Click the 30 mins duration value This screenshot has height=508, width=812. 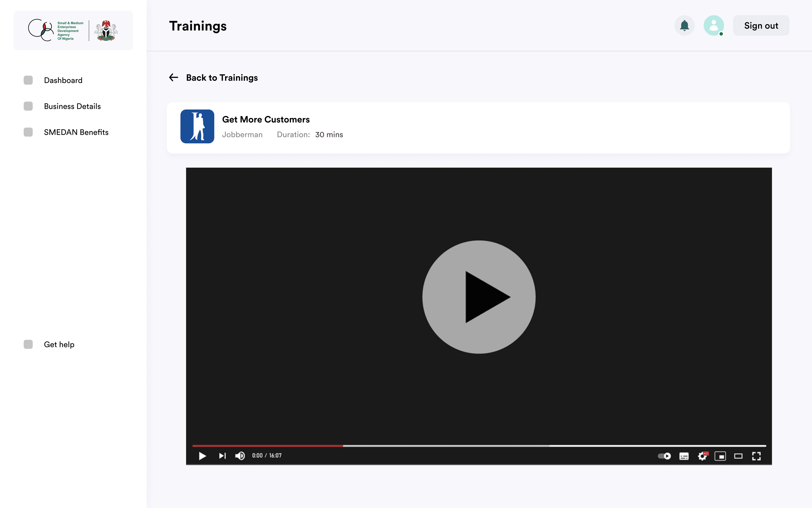coord(329,135)
